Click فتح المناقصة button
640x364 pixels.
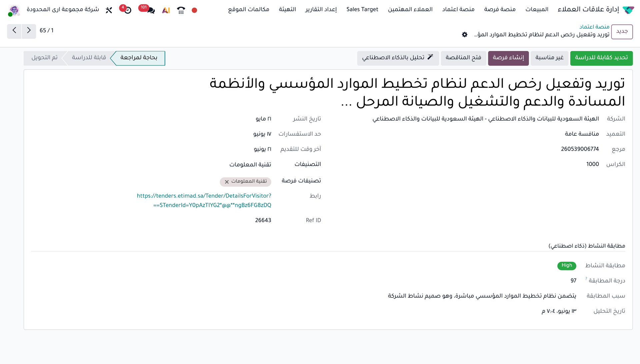(x=463, y=58)
